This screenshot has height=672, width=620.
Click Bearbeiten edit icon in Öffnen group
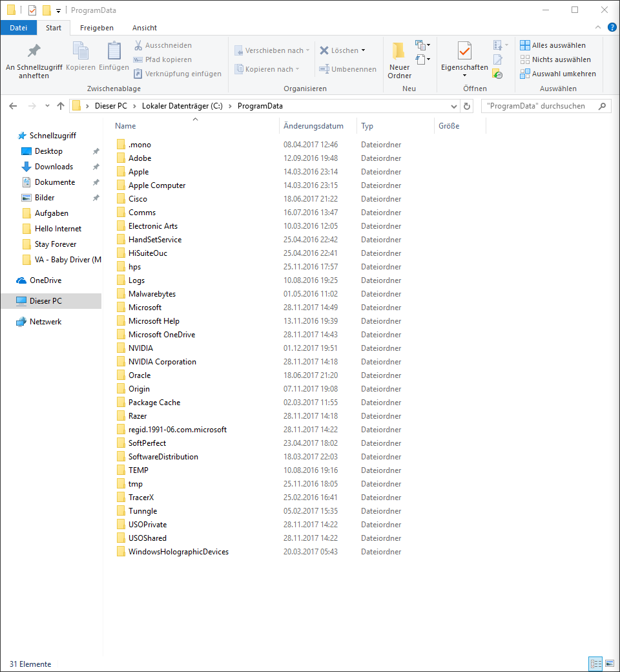(x=497, y=59)
